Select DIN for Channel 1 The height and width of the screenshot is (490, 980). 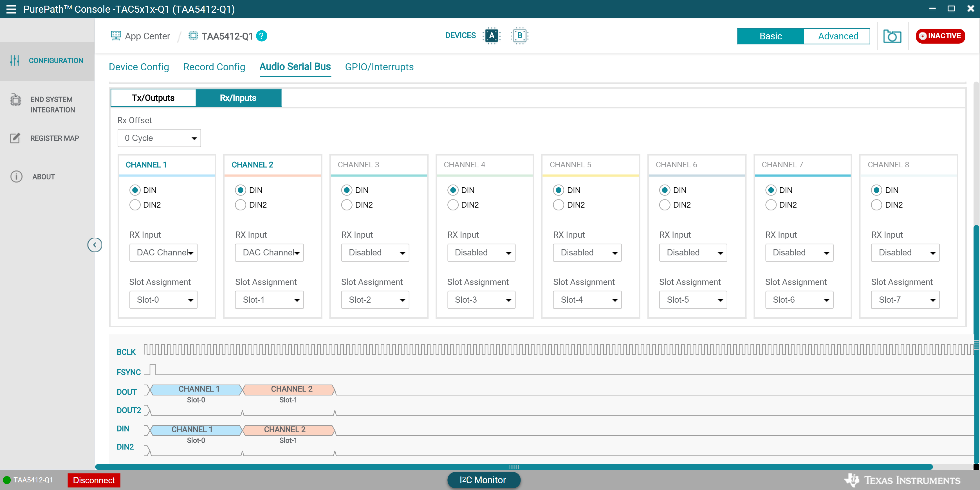135,190
